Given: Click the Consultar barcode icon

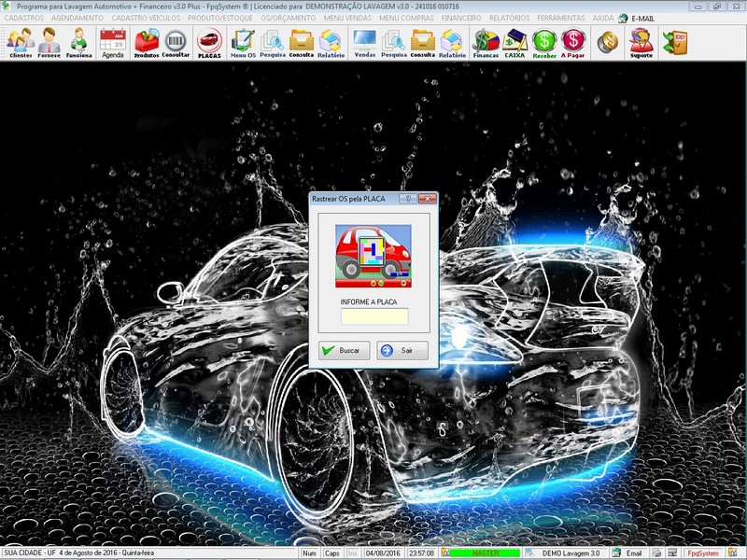Looking at the screenshot, I should pyautogui.click(x=176, y=43).
